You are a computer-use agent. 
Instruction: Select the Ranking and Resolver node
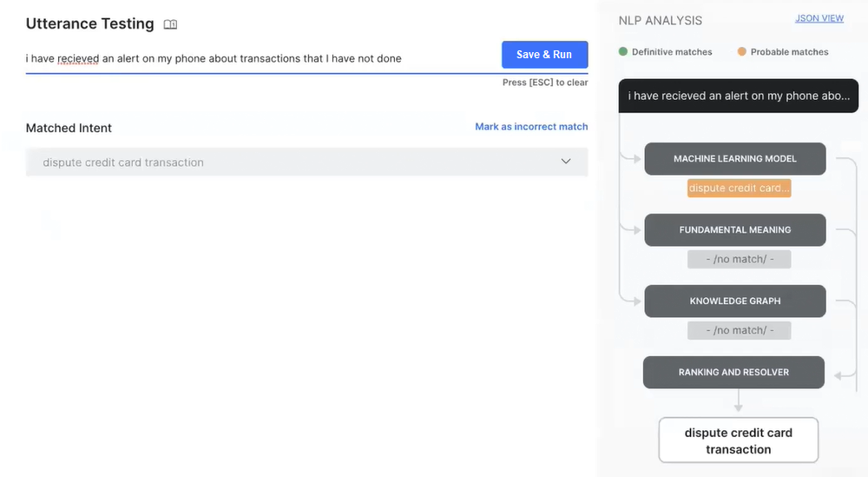click(733, 373)
